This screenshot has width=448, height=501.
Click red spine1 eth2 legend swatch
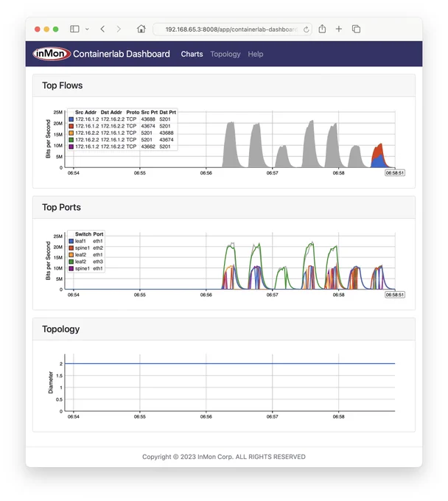coord(71,248)
